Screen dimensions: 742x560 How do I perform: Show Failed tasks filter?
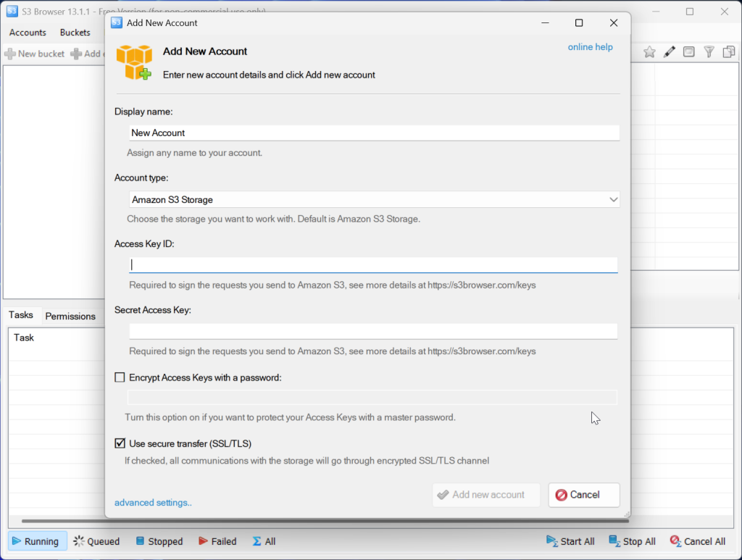[216, 541]
